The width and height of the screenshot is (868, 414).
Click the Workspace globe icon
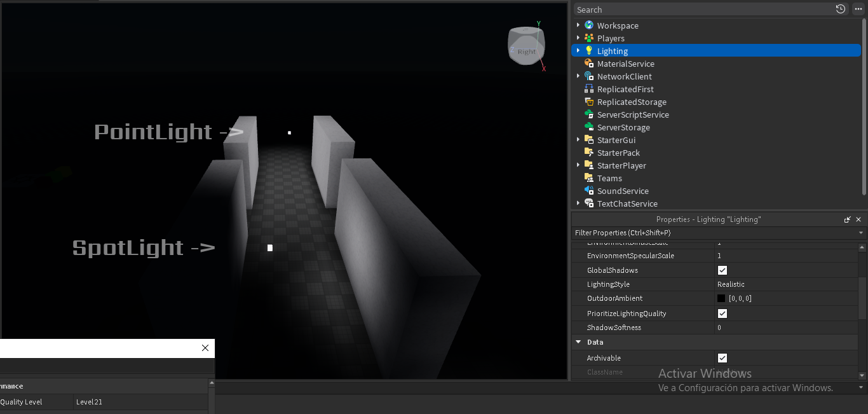pos(589,25)
